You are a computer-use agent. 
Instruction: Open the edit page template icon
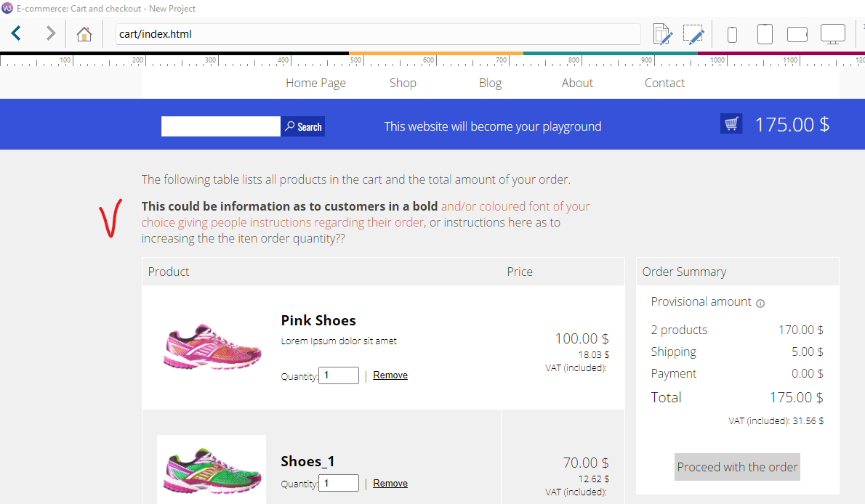[x=662, y=34]
